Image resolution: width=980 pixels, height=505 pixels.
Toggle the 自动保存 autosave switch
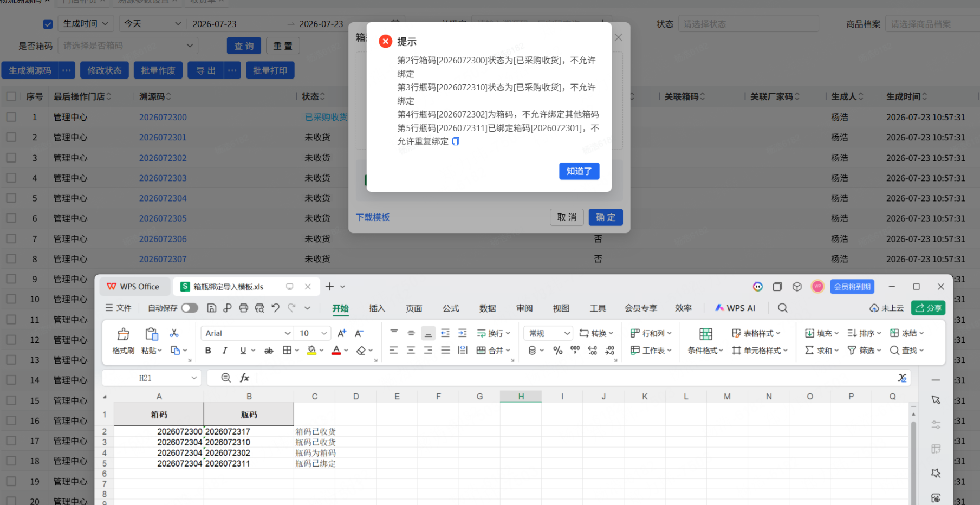click(x=190, y=308)
